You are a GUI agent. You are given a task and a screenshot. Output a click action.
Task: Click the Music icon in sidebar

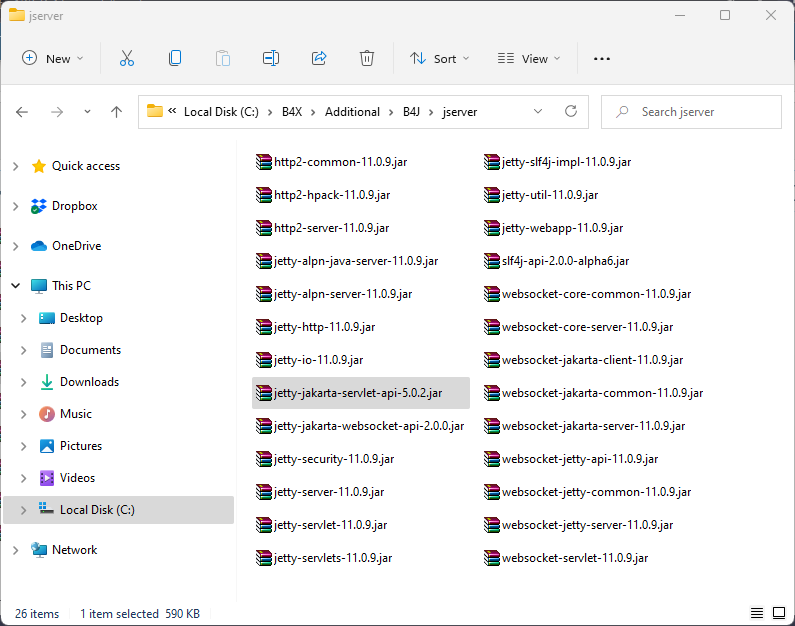[x=47, y=414]
